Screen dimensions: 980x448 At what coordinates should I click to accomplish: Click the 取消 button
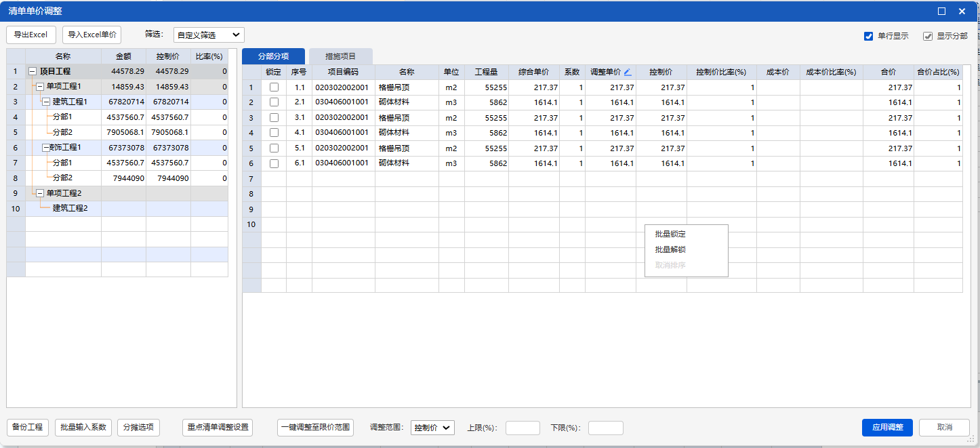pos(945,428)
